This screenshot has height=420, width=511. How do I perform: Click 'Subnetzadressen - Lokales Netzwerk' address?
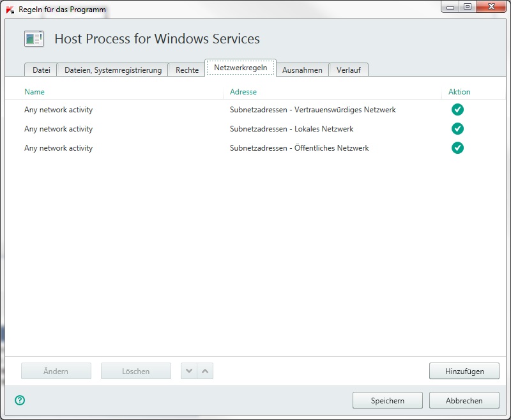292,128
